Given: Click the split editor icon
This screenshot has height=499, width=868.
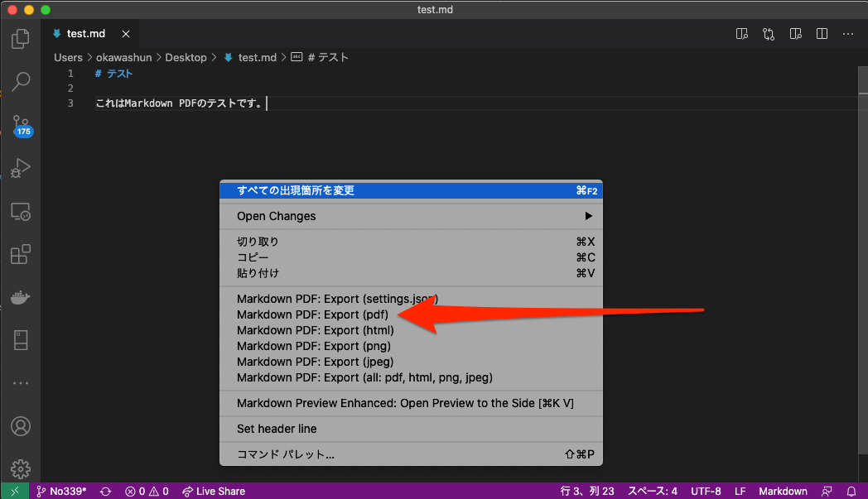Looking at the screenshot, I should click(x=821, y=33).
